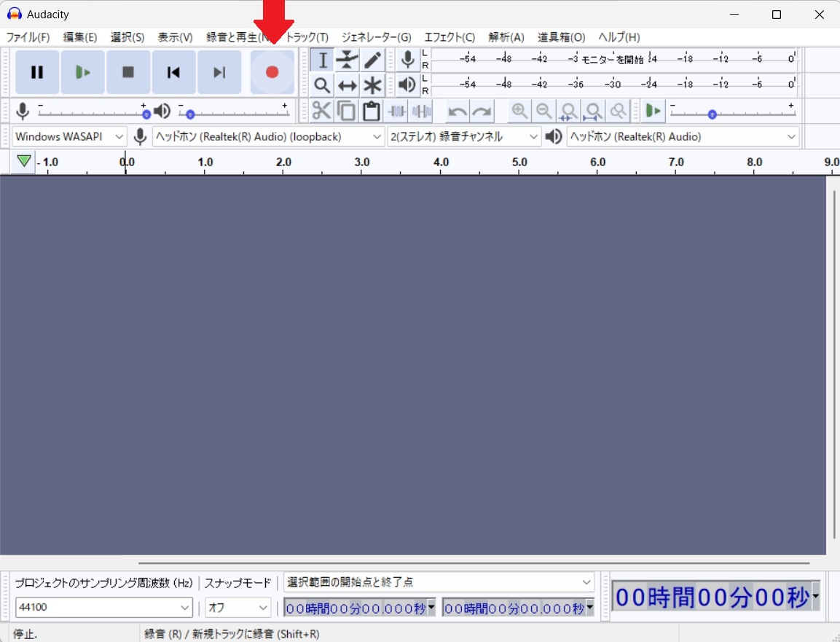Open the ヘルプ menu
This screenshot has width=840, height=642.
[x=619, y=37]
